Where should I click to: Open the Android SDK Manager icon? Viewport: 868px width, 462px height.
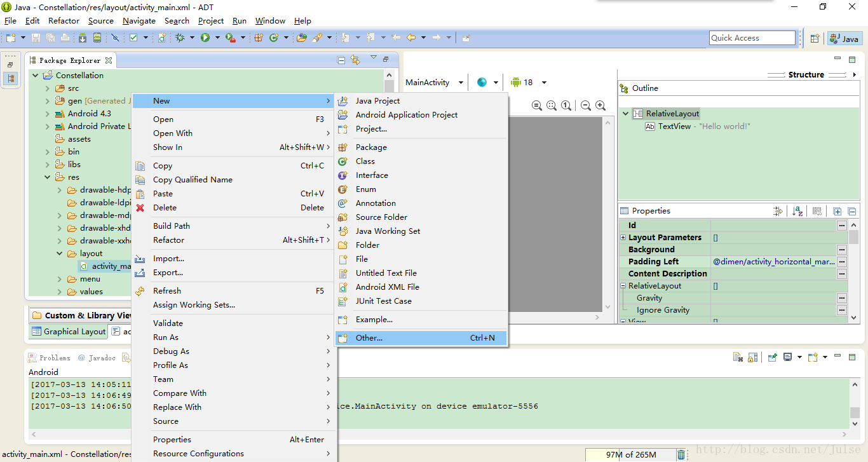(83, 38)
